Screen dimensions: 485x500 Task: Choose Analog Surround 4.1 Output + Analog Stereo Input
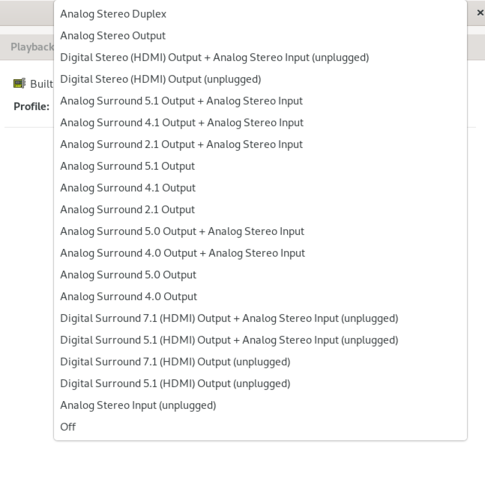click(260, 123)
